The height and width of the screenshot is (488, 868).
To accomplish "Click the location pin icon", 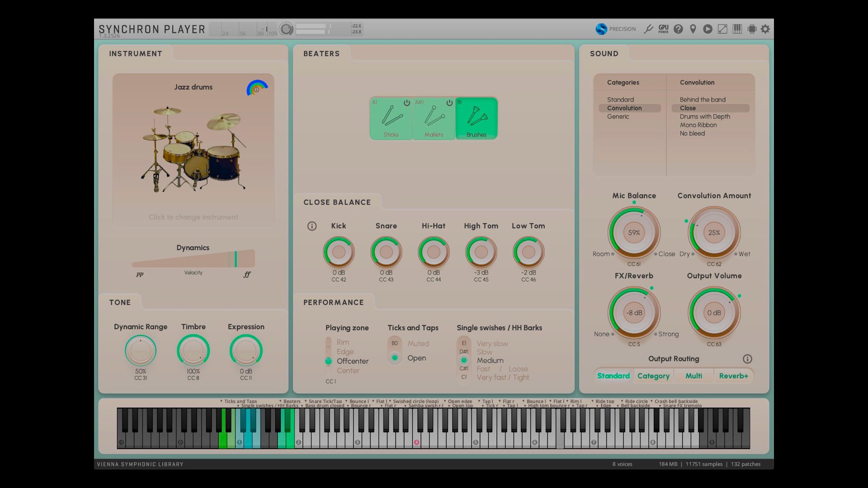I will pos(693,29).
